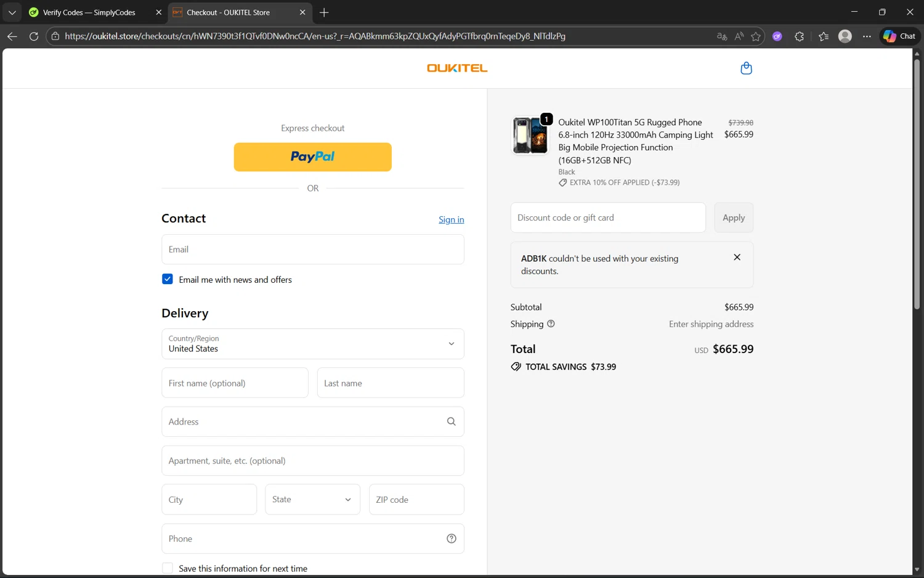
Task: Focus the Last name field
Action: [391, 383]
